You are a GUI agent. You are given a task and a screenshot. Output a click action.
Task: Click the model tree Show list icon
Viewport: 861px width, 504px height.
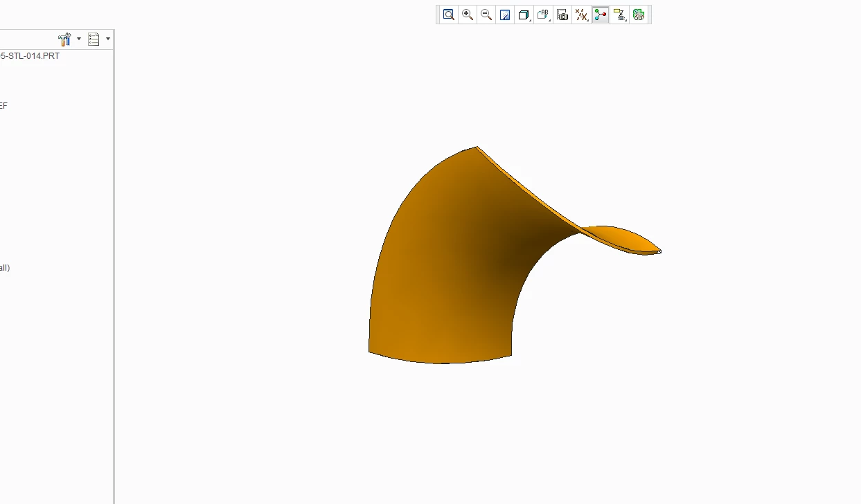(x=94, y=39)
